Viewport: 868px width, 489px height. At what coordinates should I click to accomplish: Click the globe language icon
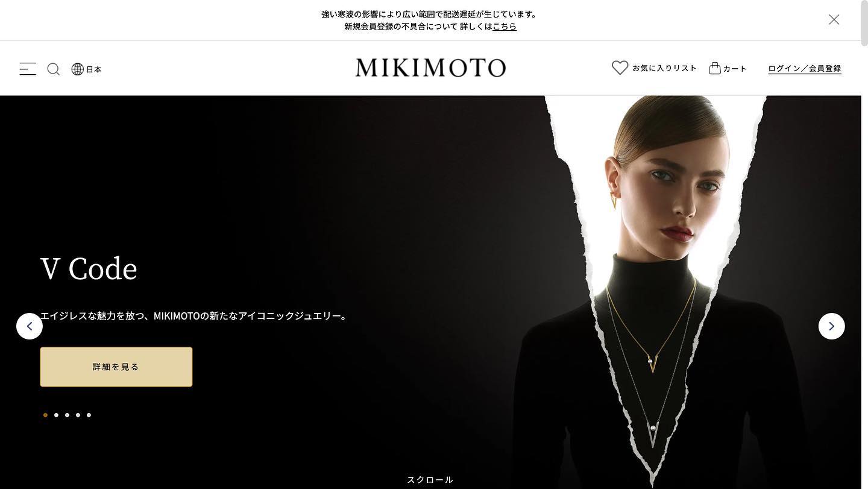tap(77, 69)
